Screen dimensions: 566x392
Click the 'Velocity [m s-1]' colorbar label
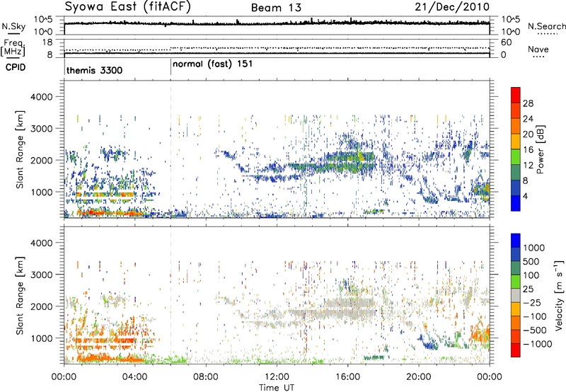(559, 295)
